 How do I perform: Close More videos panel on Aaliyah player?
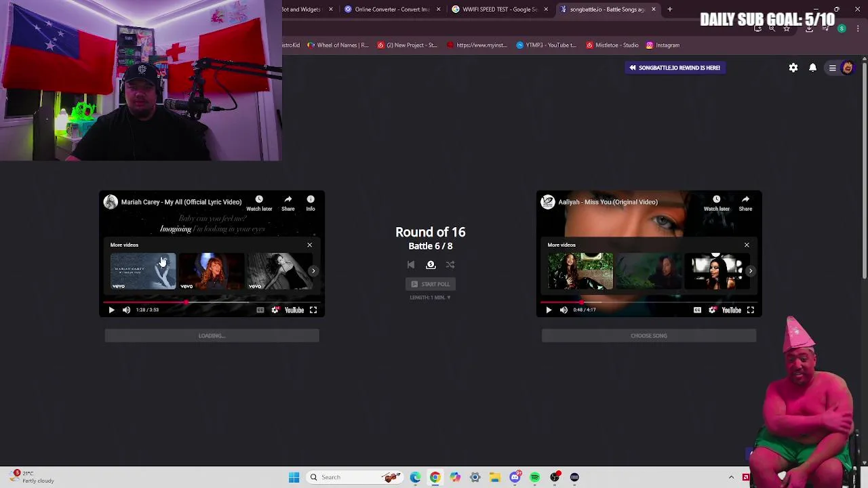coord(747,245)
